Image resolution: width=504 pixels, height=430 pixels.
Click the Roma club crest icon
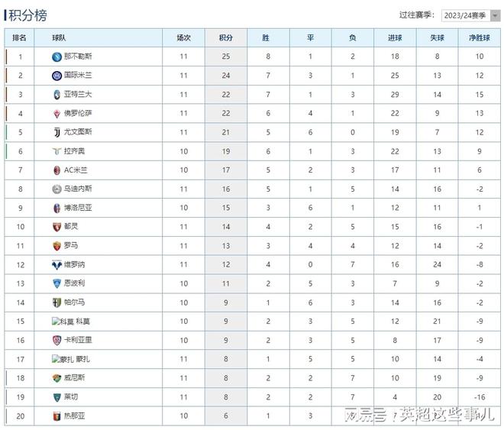tap(57, 246)
